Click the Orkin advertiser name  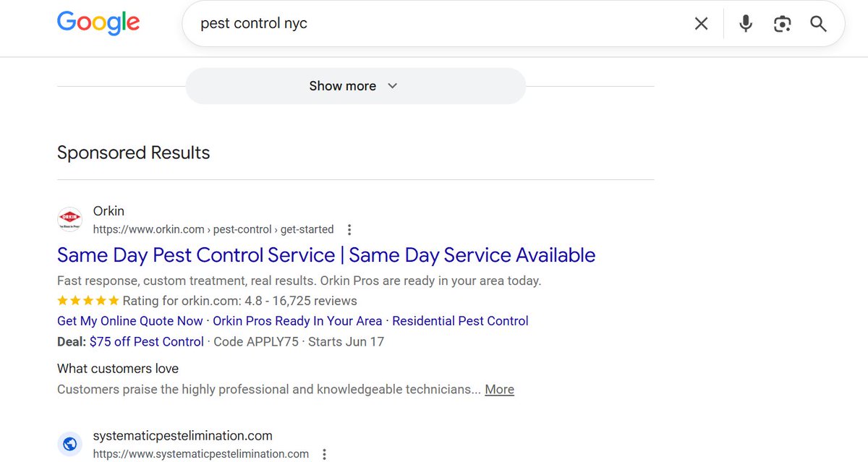coord(109,211)
